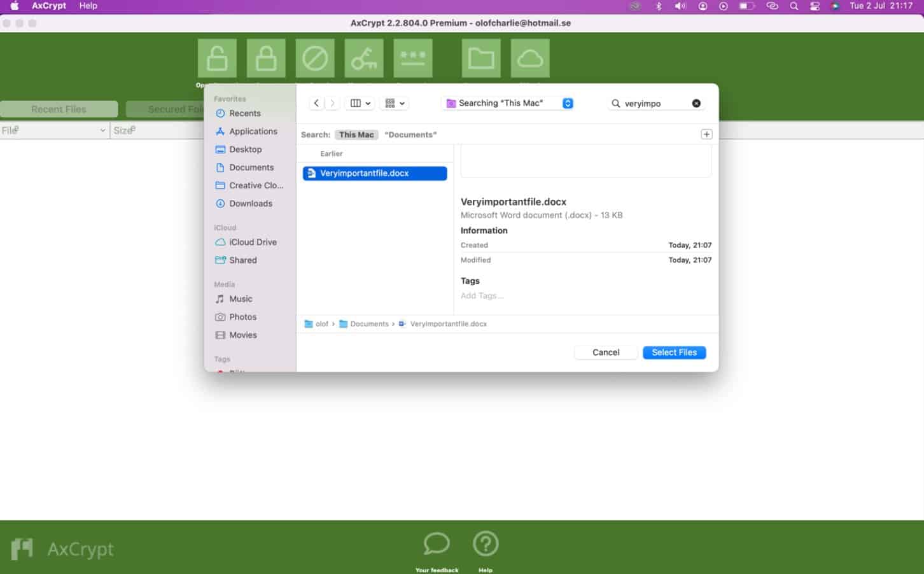
Task: Click the closed padlock encrypt icon
Action: click(266, 58)
